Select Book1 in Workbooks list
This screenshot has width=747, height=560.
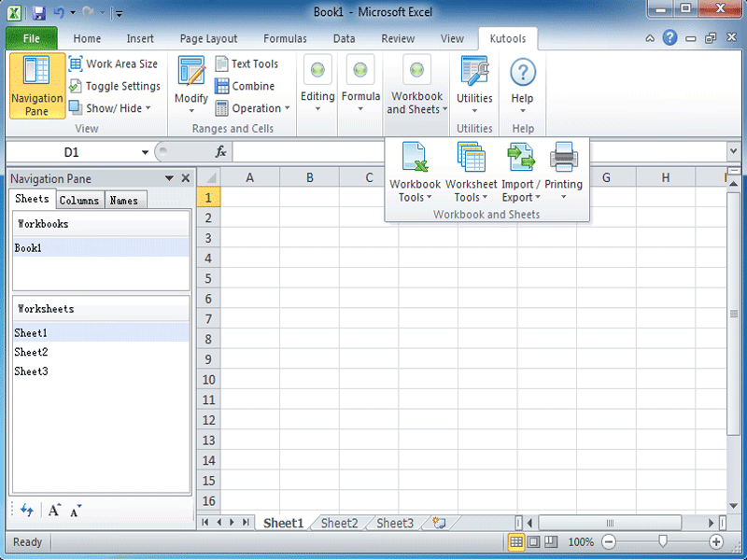[x=101, y=247]
